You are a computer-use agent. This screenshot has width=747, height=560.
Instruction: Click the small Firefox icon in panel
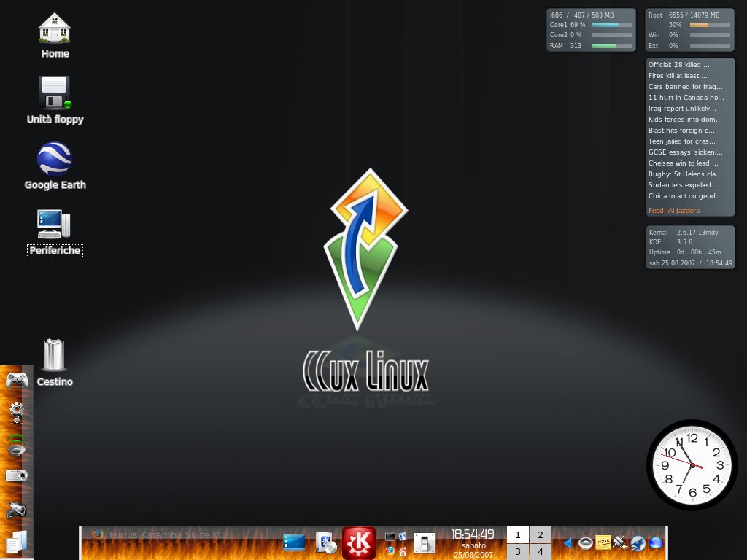pos(390,551)
